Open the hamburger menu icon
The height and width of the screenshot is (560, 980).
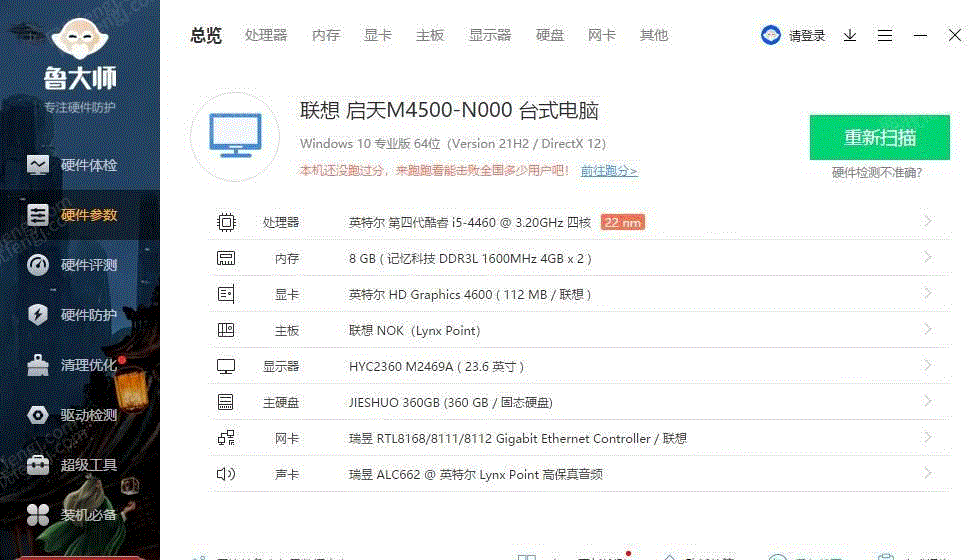click(x=884, y=36)
